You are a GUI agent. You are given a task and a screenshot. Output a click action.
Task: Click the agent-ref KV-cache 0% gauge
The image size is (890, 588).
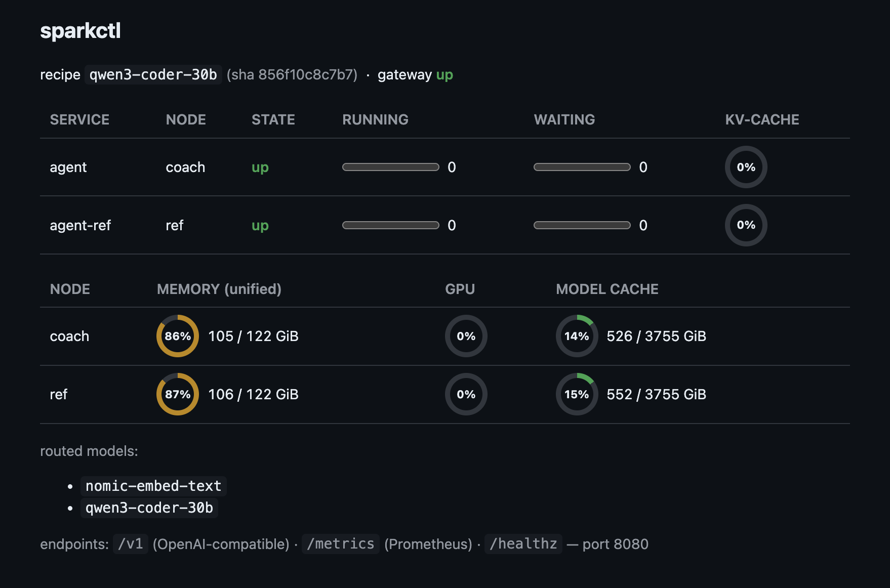click(x=746, y=225)
